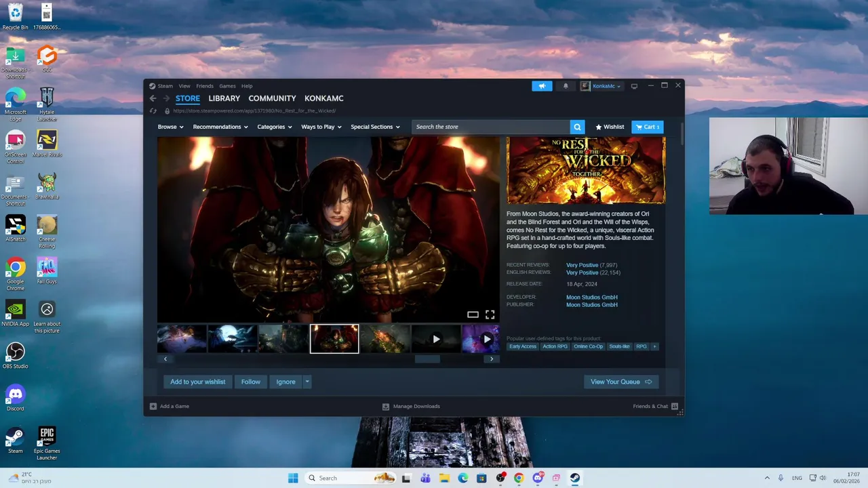The image size is (868, 488).
Task: Select the Brawlhalla desktop icon
Action: click(x=47, y=186)
